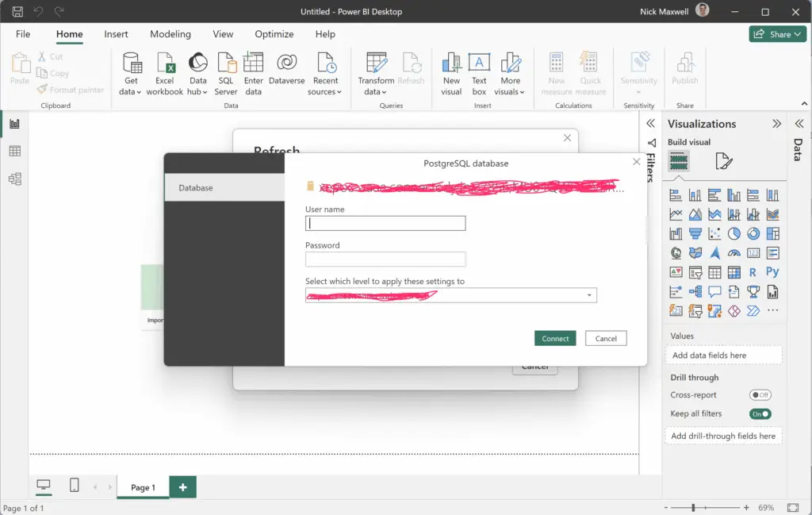Expand the Get data dropdown
The height and width of the screenshot is (515, 812).
[x=130, y=91]
